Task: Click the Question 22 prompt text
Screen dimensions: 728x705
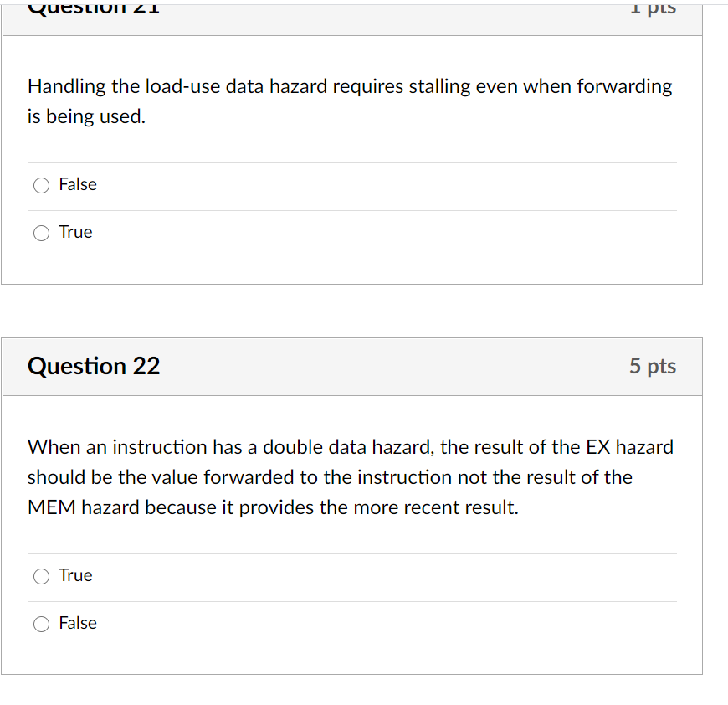Action: coord(351,476)
